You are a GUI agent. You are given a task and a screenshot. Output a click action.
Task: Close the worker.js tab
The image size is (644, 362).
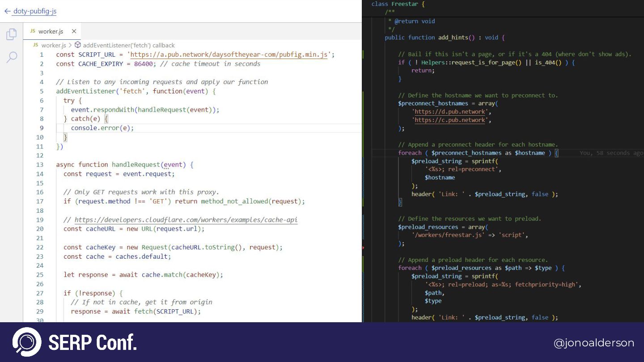point(74,31)
